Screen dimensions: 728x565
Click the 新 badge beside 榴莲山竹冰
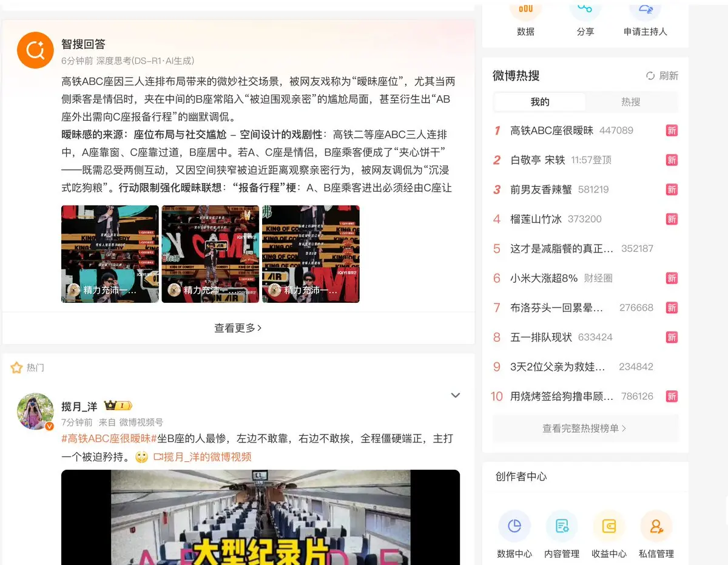coord(672,219)
